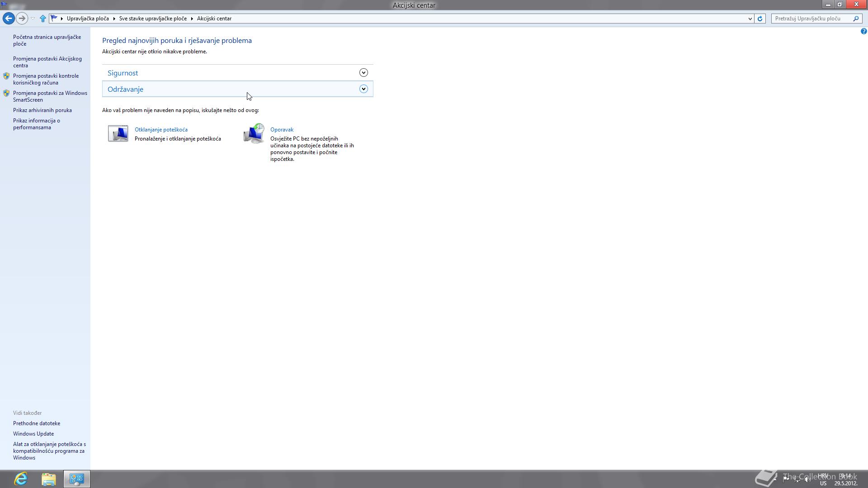Click the Up one level arrow
The width and height of the screenshot is (868, 488).
(x=43, y=19)
